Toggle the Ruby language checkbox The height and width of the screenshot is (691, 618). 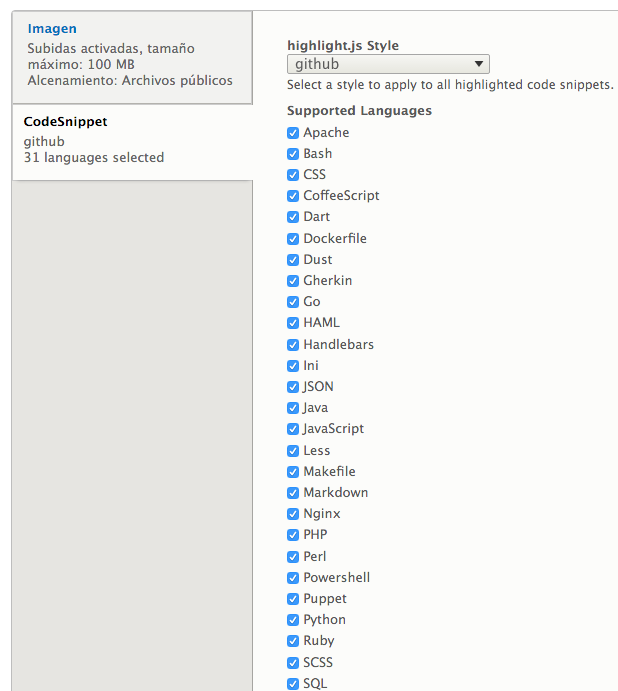tap(293, 641)
